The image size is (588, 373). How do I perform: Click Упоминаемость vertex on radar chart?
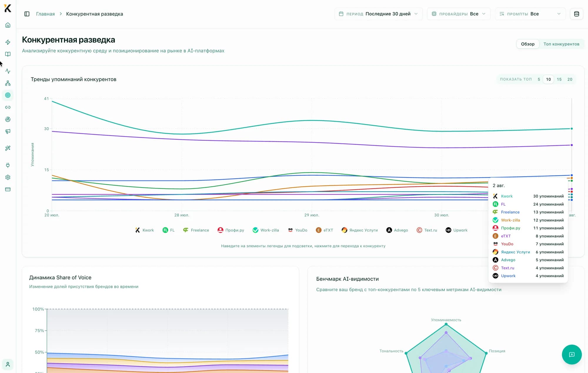click(x=446, y=324)
